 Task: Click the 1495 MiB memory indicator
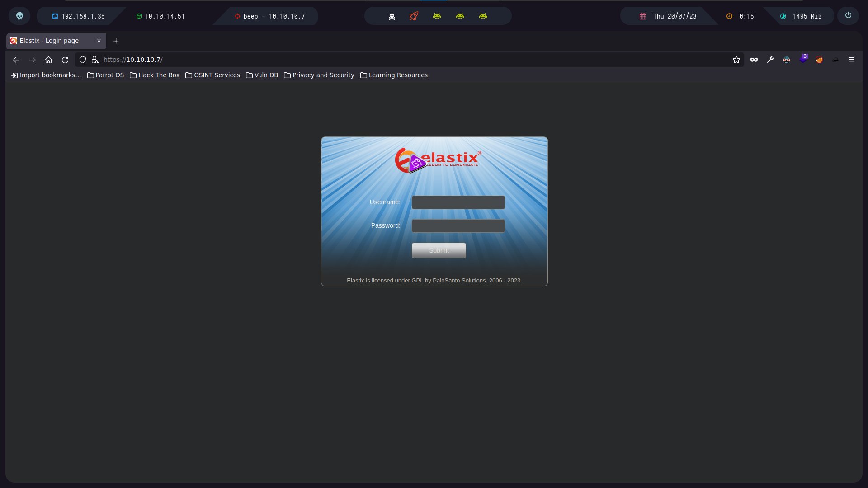[801, 16]
